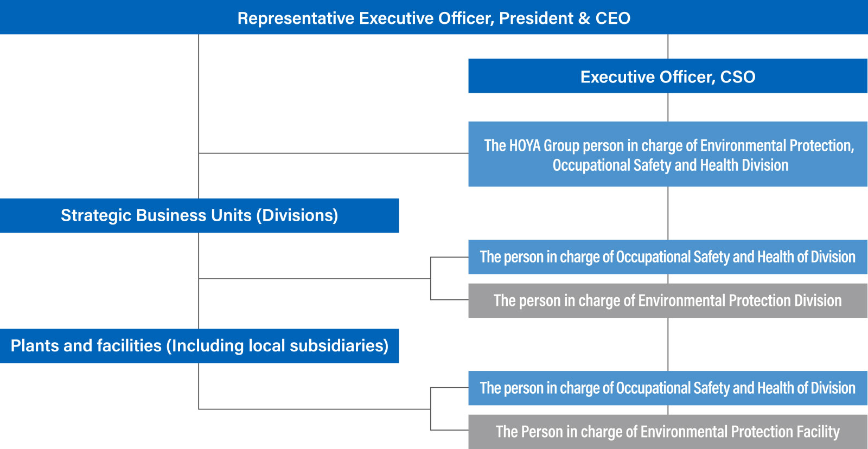Click gray Environmental Protection Facility box

tap(668, 432)
